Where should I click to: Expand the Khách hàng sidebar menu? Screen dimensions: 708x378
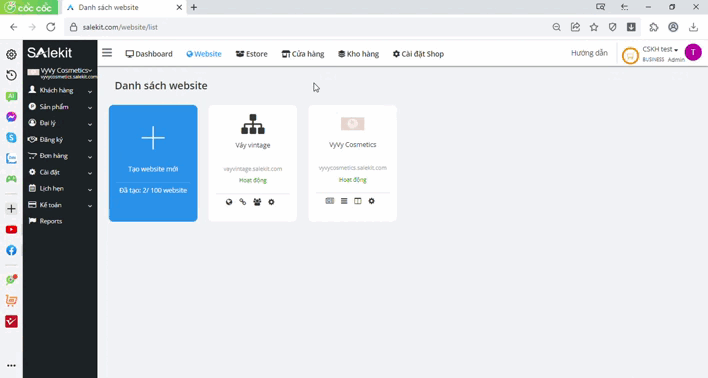pos(60,90)
